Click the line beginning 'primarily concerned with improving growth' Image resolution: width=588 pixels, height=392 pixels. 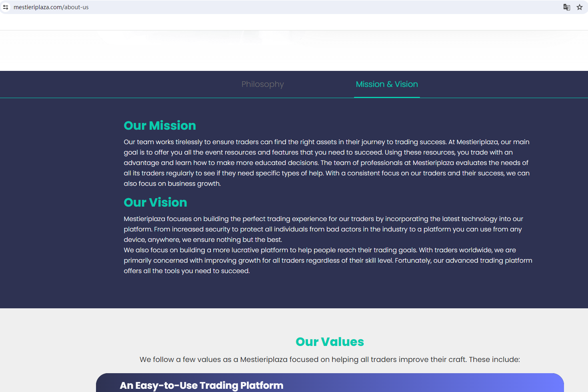click(x=328, y=260)
